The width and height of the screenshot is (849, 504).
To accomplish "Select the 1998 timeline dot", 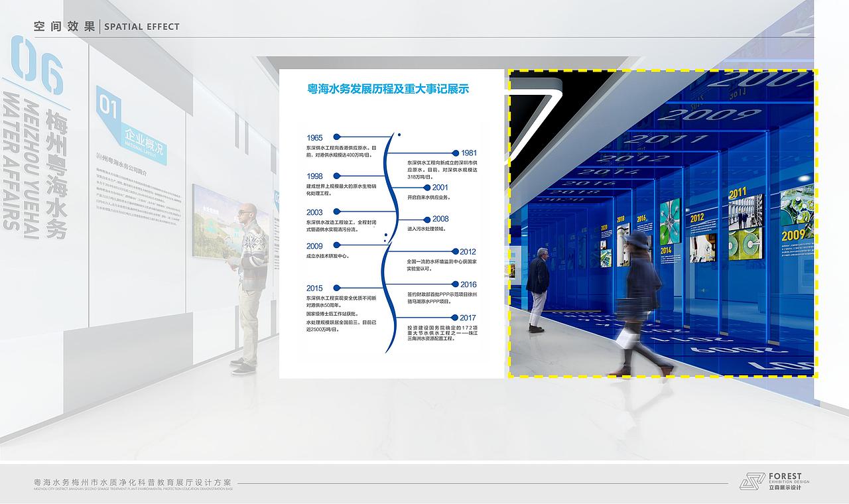I will click(336, 176).
